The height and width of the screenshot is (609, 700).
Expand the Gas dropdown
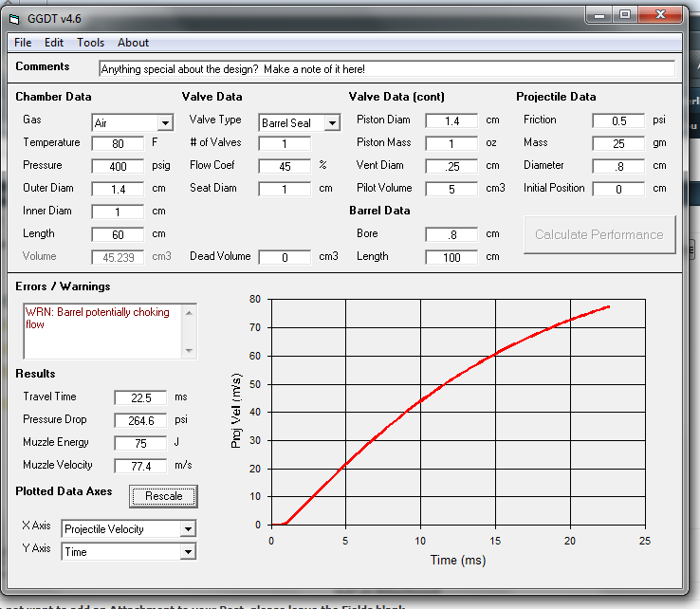click(165, 123)
